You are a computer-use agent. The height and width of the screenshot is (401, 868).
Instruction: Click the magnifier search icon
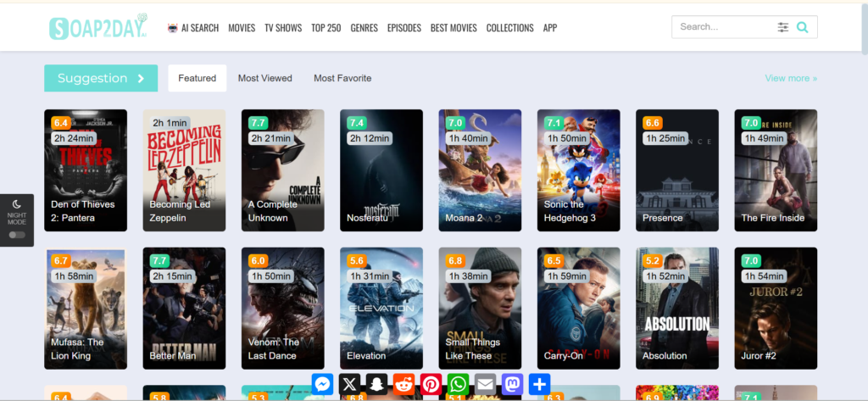(x=802, y=27)
